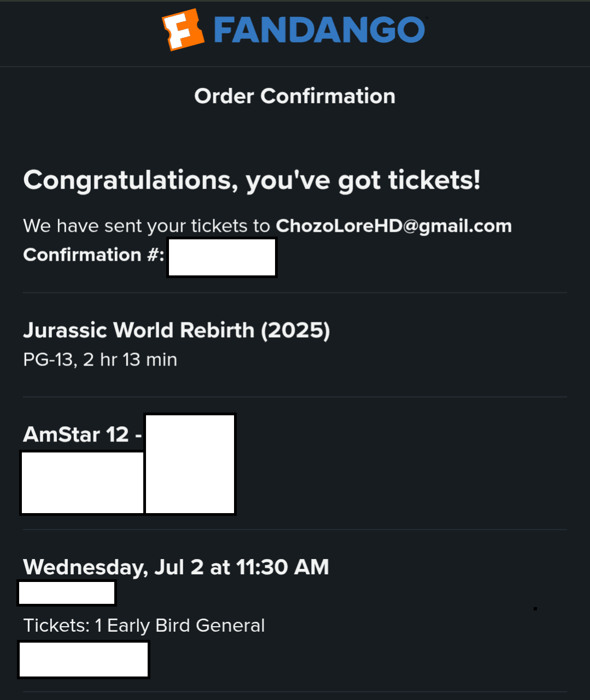590x700 pixels.
Task: Click the Wednesday, Jul 2 at 11:30 AM showtime
Action: pos(176,567)
